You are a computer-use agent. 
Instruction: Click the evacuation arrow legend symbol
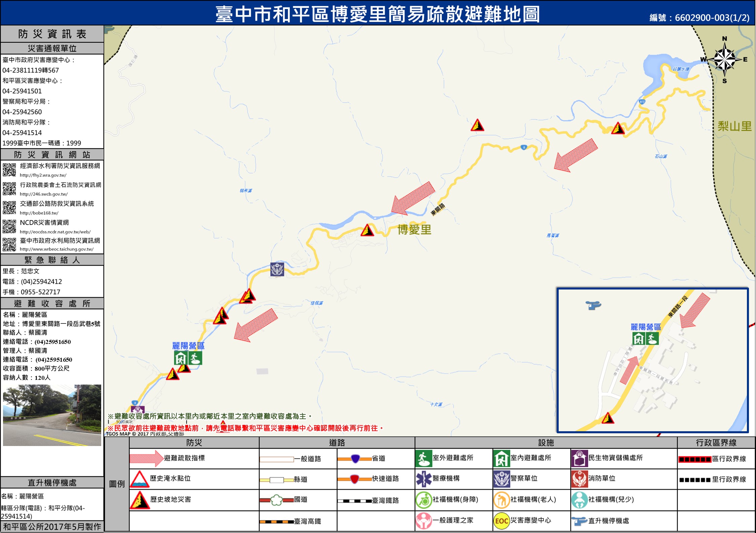tap(146, 458)
